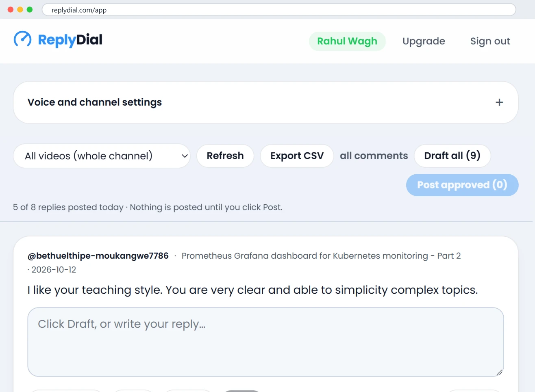Click video title Prometheus Grafana dashboard for Kubernetes

coord(321,256)
